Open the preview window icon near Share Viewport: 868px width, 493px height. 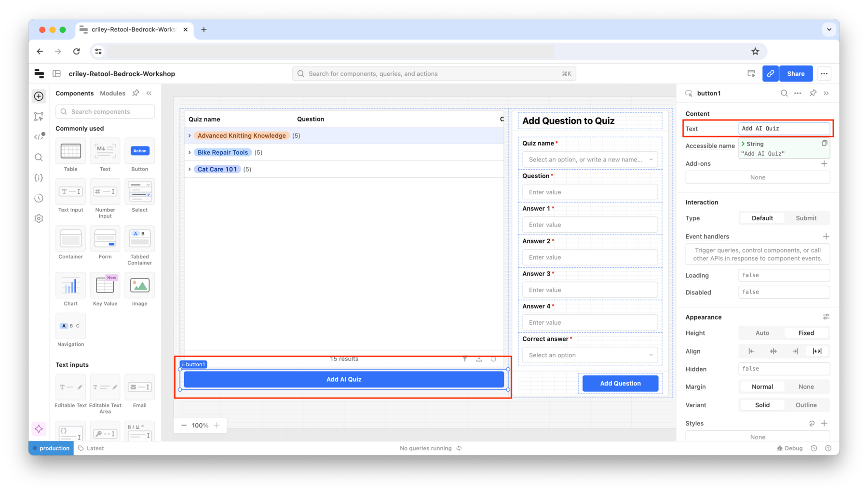click(x=751, y=74)
